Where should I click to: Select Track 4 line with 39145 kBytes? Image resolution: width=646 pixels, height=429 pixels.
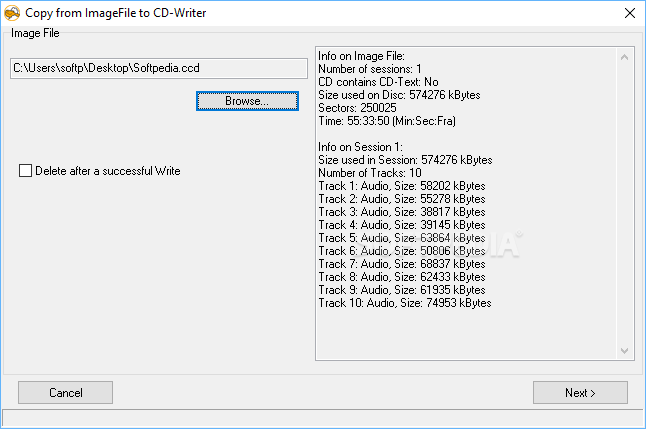pyautogui.click(x=402, y=225)
